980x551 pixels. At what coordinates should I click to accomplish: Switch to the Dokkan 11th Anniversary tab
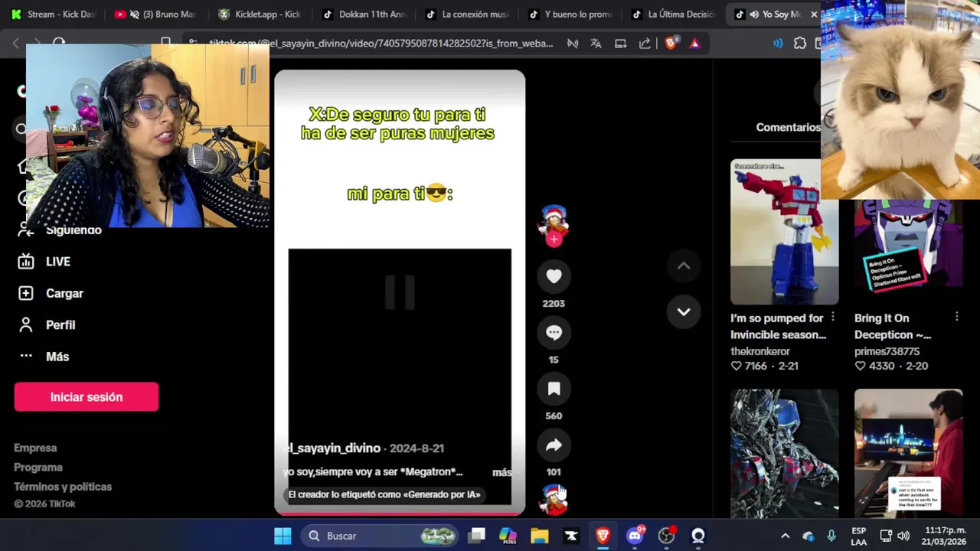364,14
